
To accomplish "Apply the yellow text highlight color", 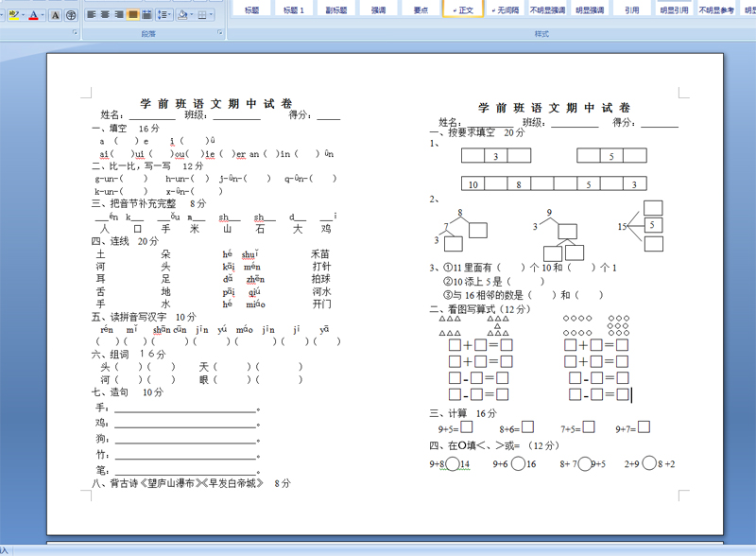I will pyautogui.click(x=13, y=15).
